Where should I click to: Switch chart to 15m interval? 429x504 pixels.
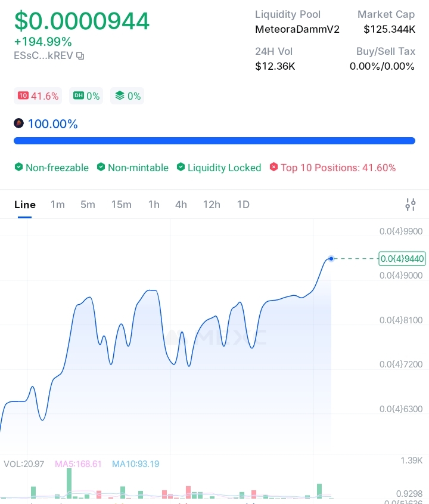coord(122,205)
